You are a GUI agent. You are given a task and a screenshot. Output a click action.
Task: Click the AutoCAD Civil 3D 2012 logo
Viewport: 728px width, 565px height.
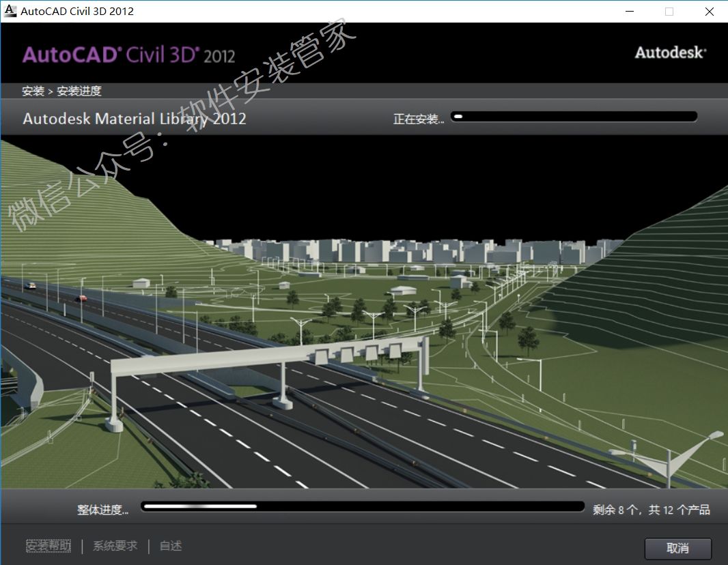point(129,55)
